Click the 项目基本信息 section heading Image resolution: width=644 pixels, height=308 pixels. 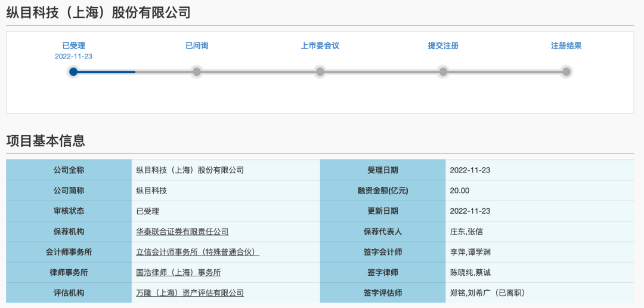tap(45, 141)
